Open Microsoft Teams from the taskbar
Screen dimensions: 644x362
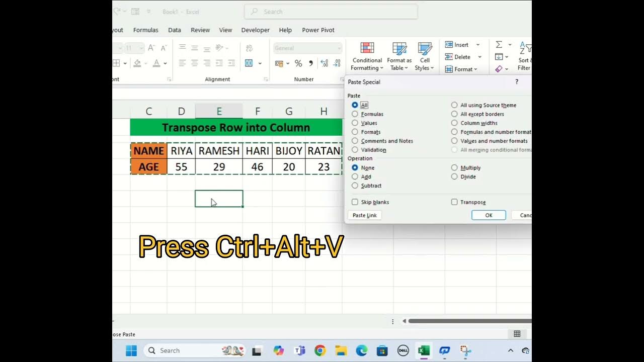[300, 350]
